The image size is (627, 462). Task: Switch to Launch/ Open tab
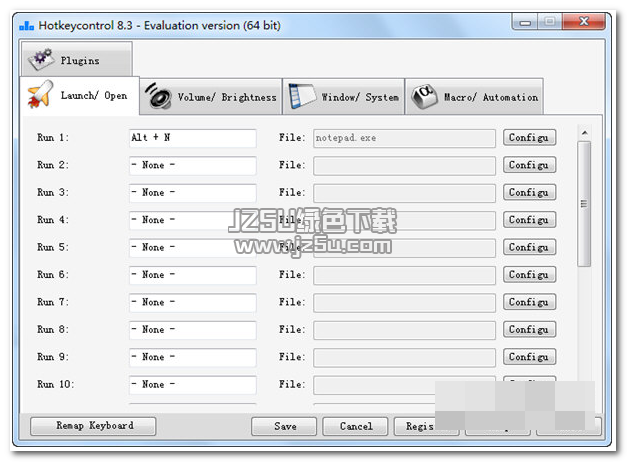click(x=80, y=96)
